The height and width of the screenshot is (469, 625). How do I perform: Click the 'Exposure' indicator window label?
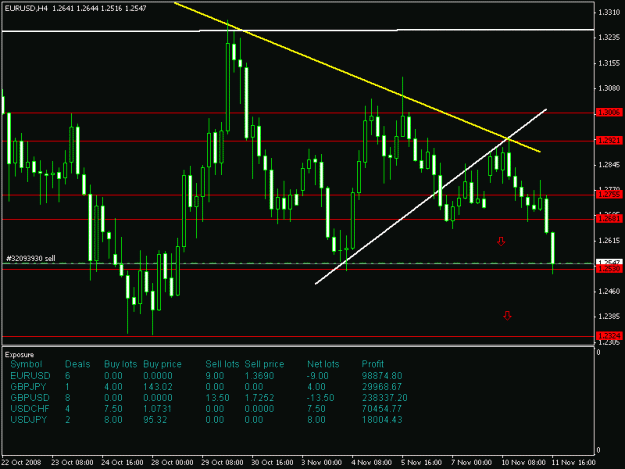[x=20, y=355]
